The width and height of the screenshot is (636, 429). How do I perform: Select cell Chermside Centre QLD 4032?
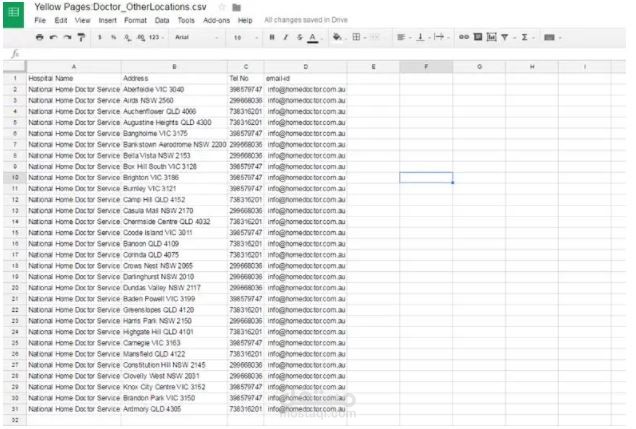pos(174,222)
